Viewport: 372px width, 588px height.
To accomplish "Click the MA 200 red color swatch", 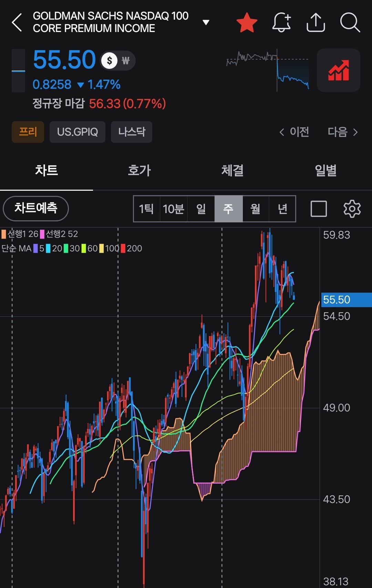I will click(x=123, y=248).
